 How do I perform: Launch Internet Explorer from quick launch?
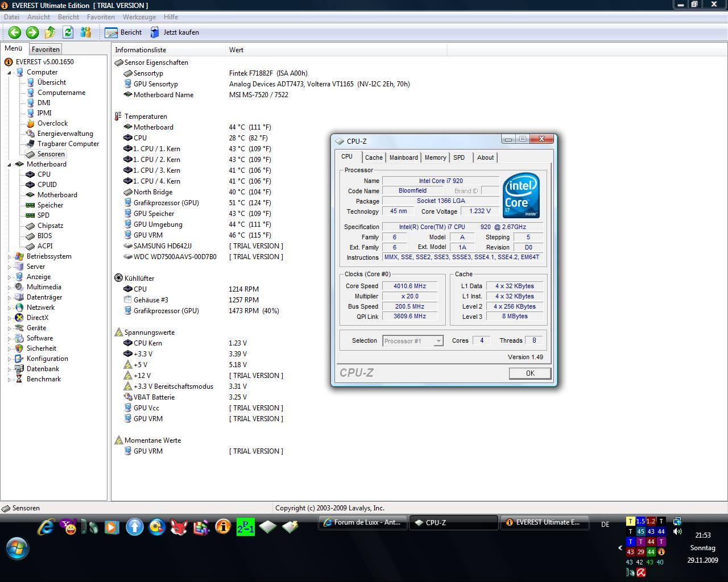(x=45, y=527)
